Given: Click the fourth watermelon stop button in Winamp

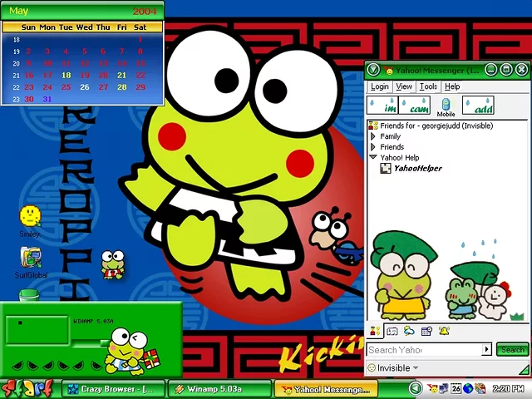Looking at the screenshot, I should 63,366.
